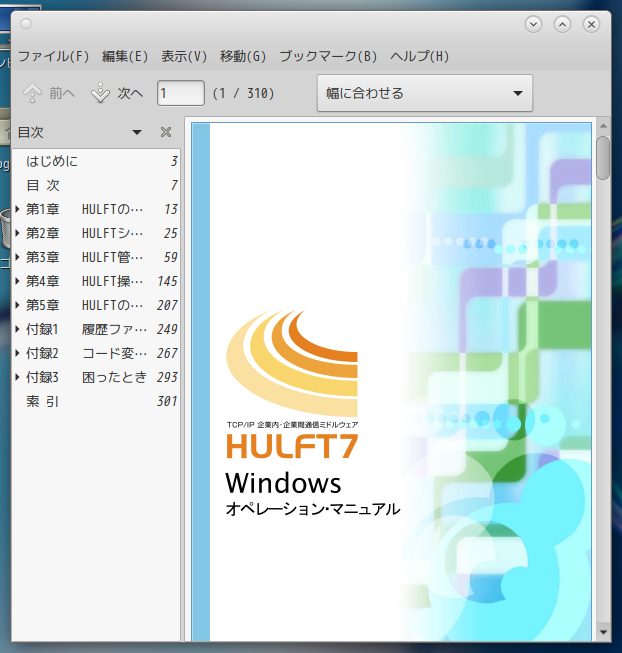Expand the 第2章 tree entry

point(17,233)
